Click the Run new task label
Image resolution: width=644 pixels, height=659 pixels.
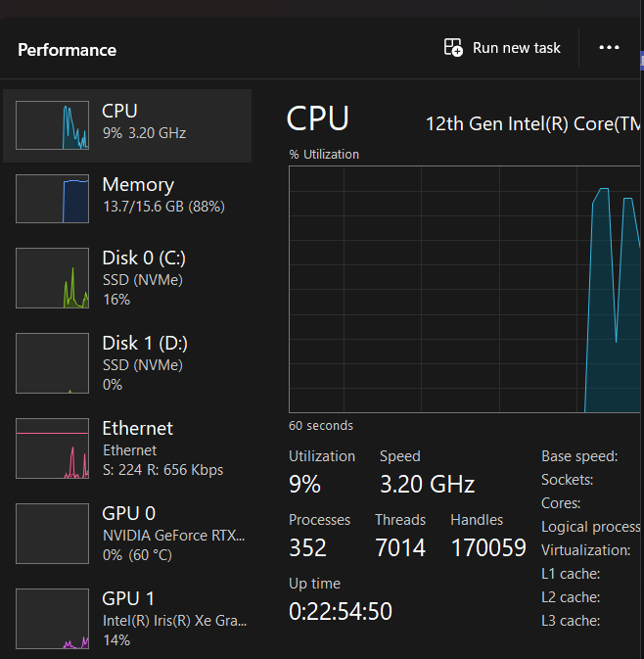click(517, 48)
